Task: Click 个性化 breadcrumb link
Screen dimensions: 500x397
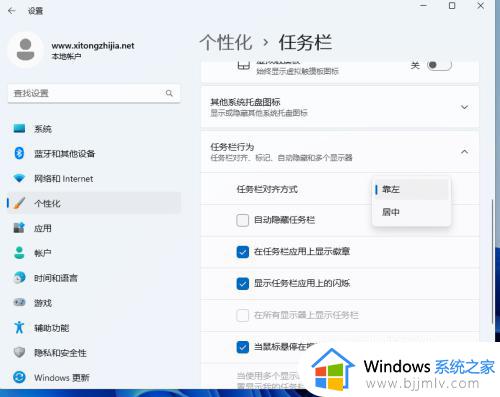Action: (226, 43)
